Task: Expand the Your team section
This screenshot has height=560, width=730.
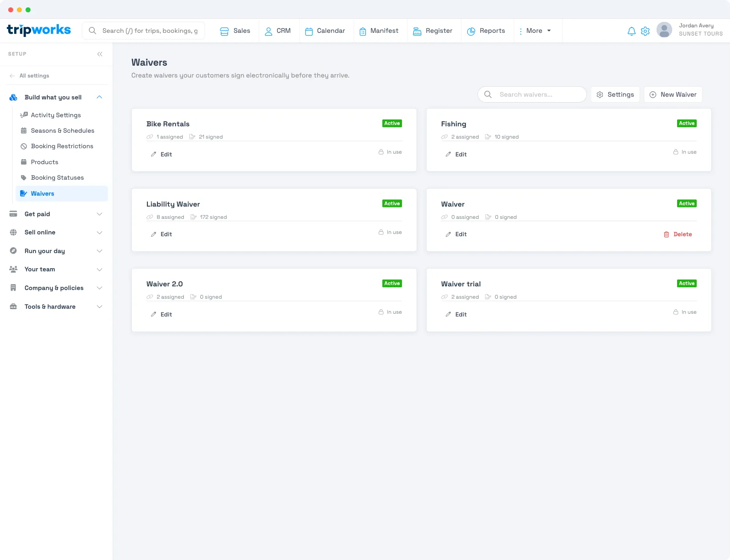Action: 99,270
